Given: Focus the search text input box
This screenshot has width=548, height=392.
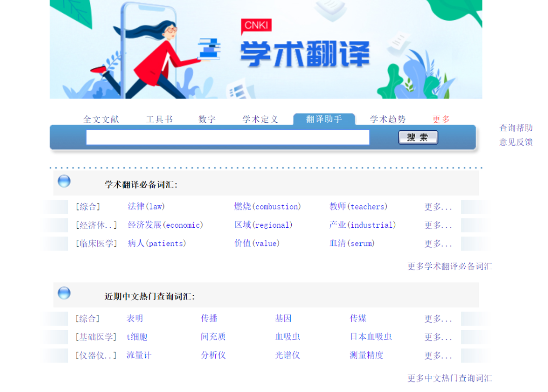Looking at the screenshot, I should tap(228, 137).
